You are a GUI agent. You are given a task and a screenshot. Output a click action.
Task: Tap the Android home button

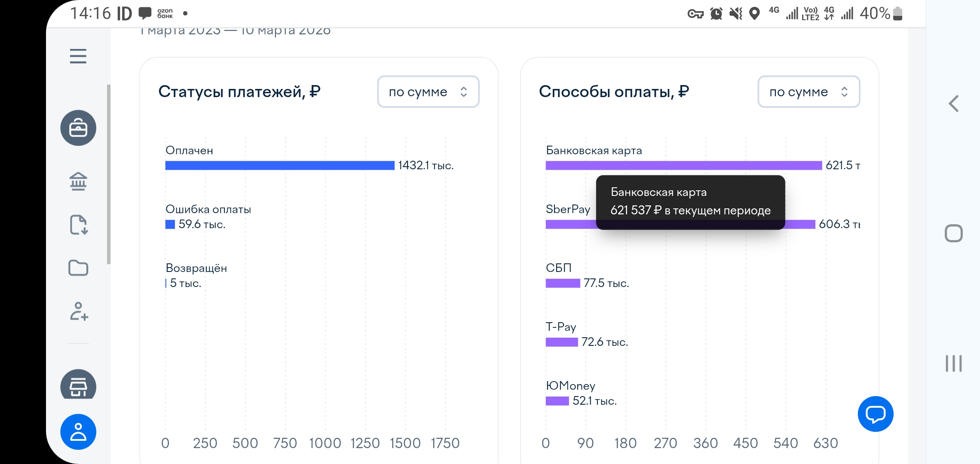click(953, 234)
